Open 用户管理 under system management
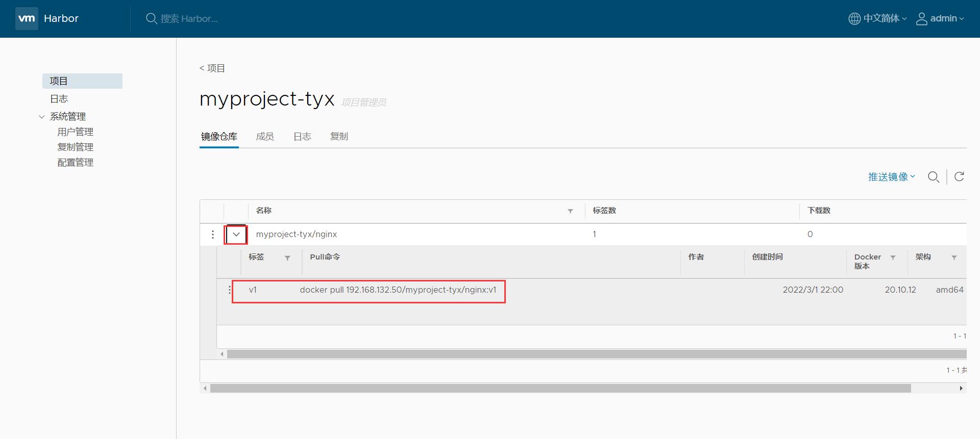This screenshot has width=980, height=439. 75,132
